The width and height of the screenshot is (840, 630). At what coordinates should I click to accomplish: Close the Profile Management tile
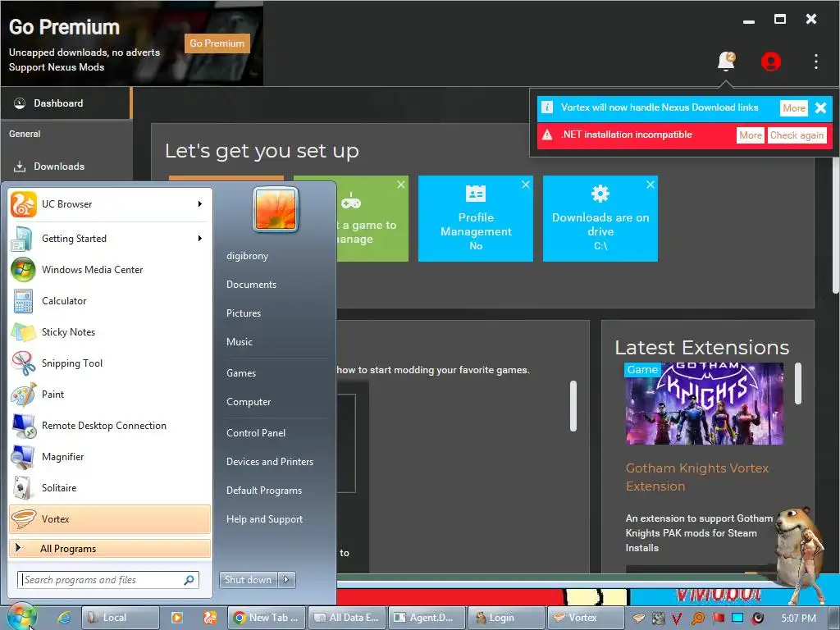coord(526,185)
